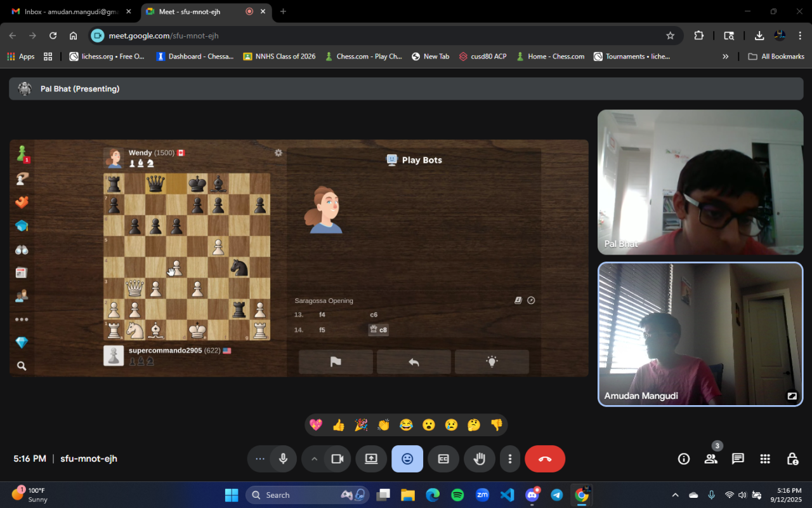Open the All Bookmarks folder
Image resolution: width=812 pixels, height=508 pixels.
tap(776, 57)
